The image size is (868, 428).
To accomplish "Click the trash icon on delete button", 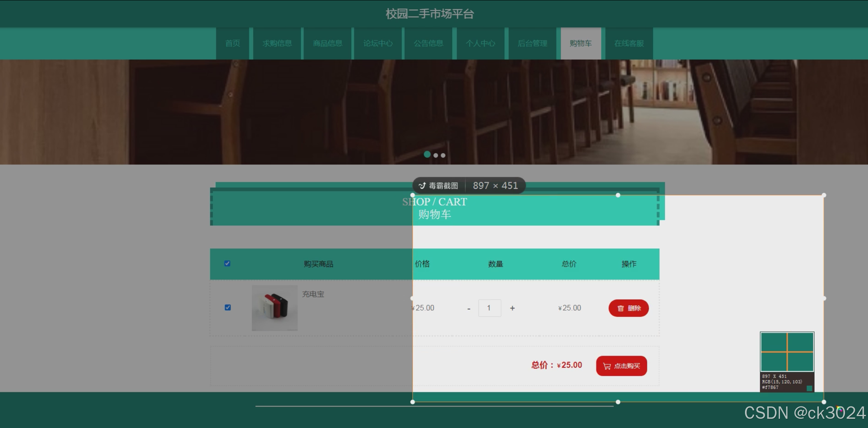I will (620, 308).
